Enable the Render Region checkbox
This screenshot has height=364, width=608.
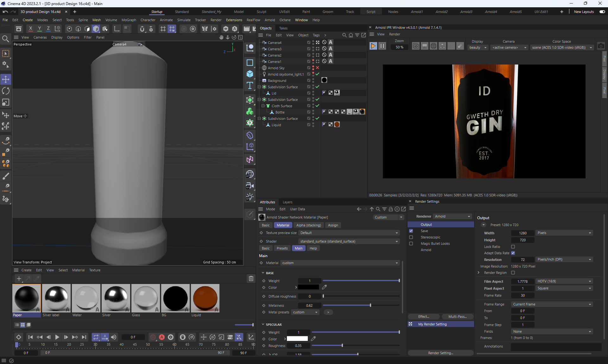coord(513,273)
